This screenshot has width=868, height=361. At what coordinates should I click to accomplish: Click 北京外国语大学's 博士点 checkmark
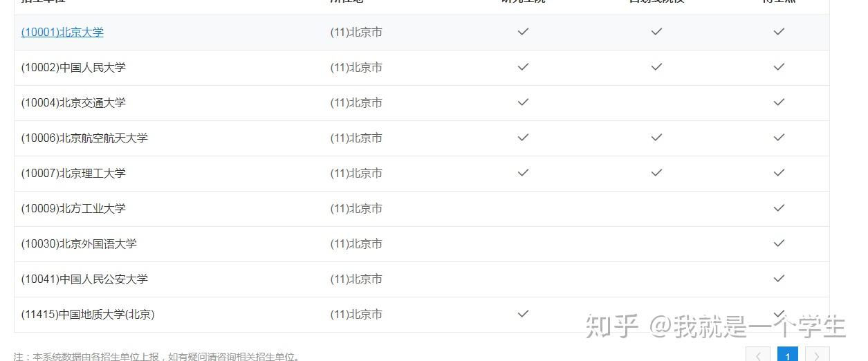(779, 243)
